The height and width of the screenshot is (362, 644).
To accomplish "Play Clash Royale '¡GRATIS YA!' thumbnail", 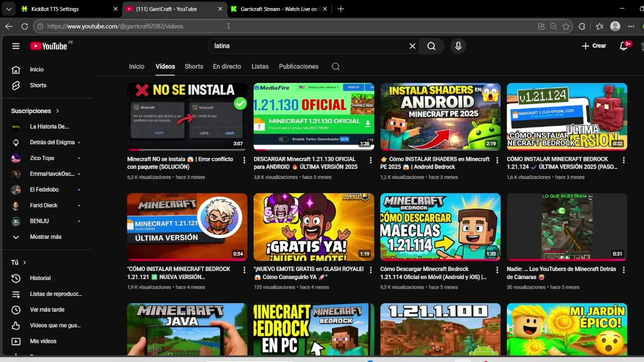I will point(314,227).
